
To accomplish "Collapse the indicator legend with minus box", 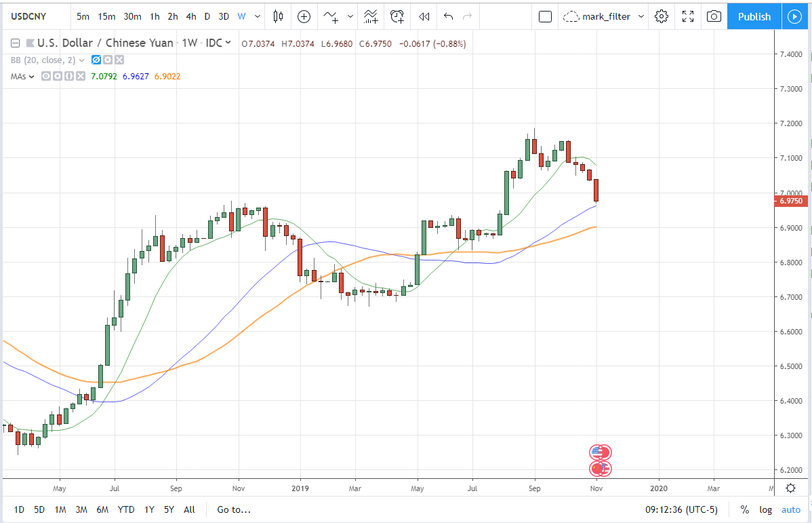I will coord(16,43).
